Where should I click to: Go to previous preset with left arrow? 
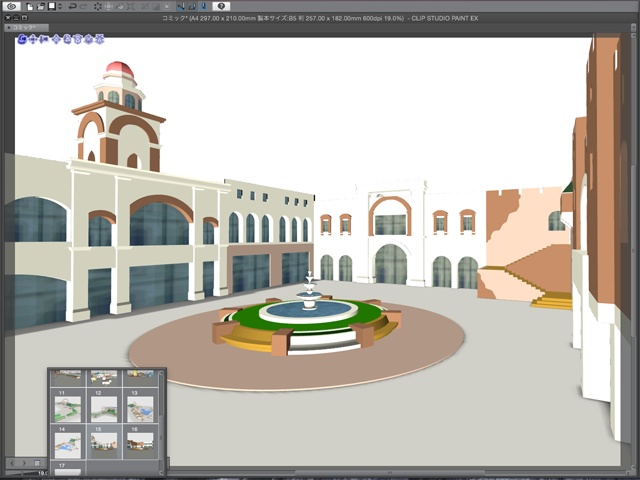tap(12, 463)
